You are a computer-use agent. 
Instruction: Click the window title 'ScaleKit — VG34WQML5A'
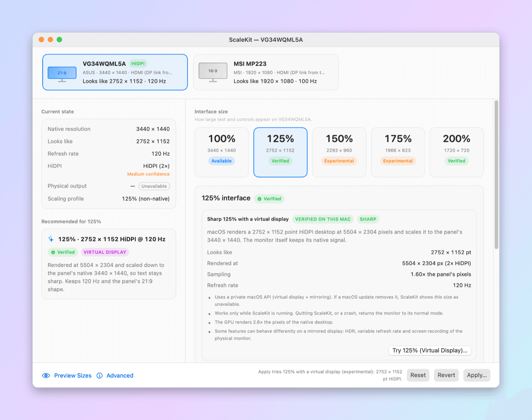(x=266, y=39)
